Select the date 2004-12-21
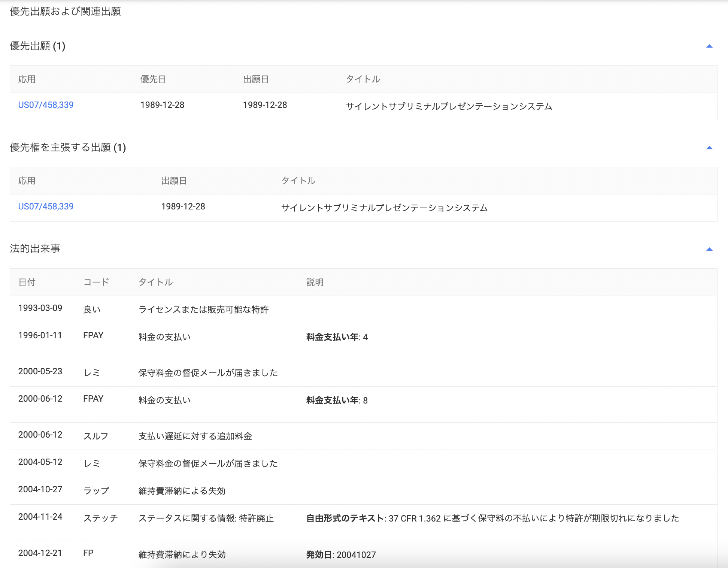728x568 pixels. pos(40,553)
